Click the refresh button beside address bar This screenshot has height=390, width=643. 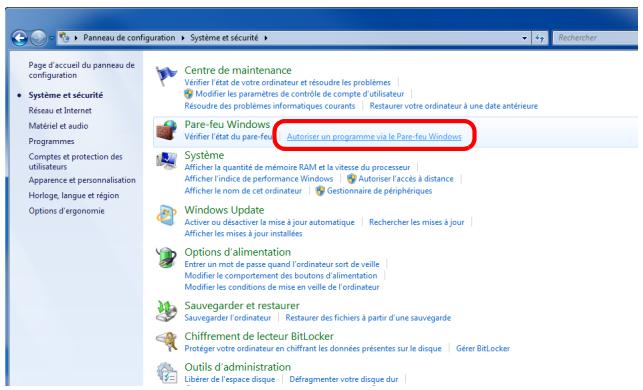coord(540,38)
